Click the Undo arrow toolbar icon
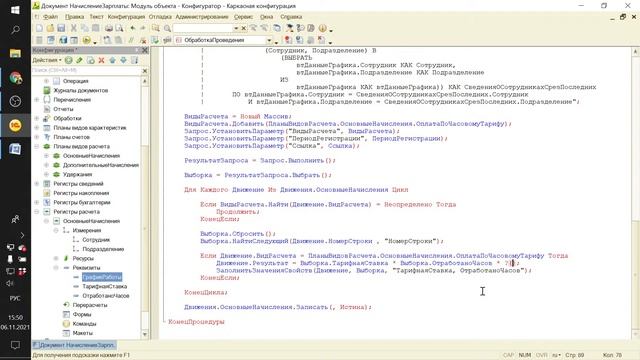Image resolution: width=640 pixels, height=360 pixels. coord(133,28)
